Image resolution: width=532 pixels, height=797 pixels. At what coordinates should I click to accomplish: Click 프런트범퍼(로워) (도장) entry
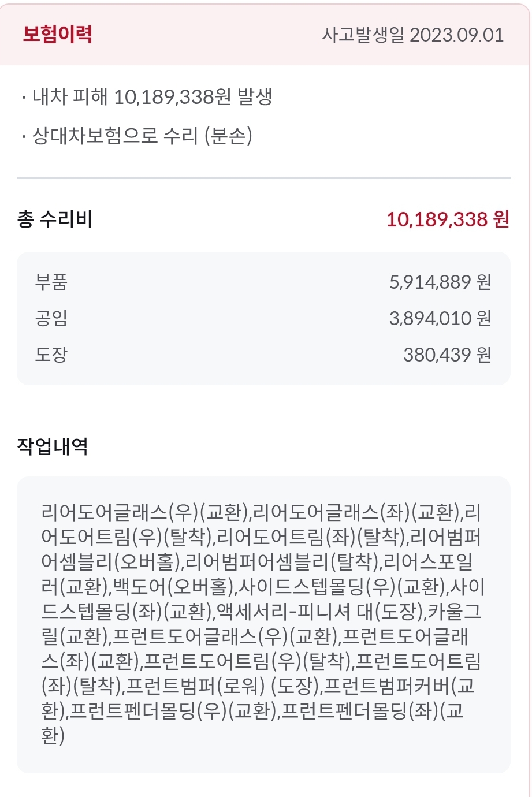coord(222,686)
